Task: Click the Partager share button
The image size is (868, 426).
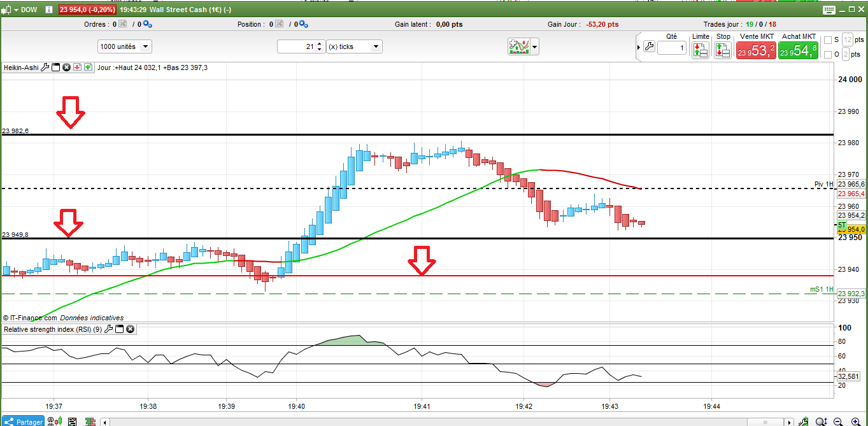Action: (x=23, y=422)
